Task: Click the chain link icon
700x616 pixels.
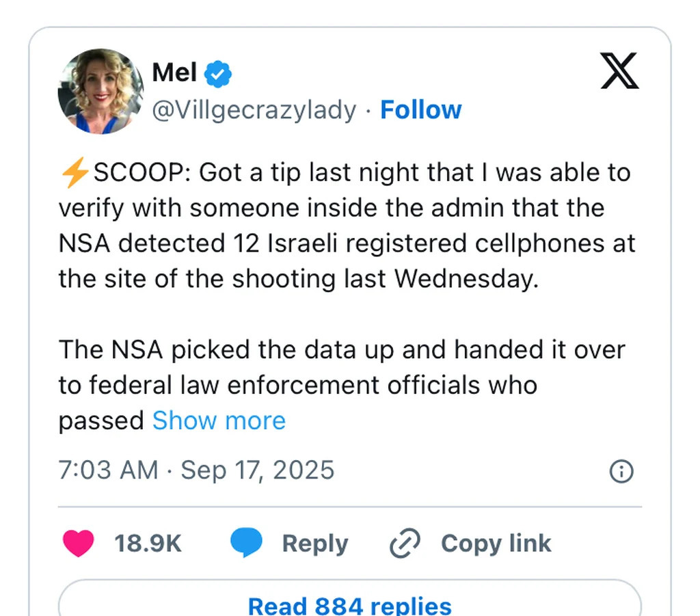Action: (x=404, y=544)
